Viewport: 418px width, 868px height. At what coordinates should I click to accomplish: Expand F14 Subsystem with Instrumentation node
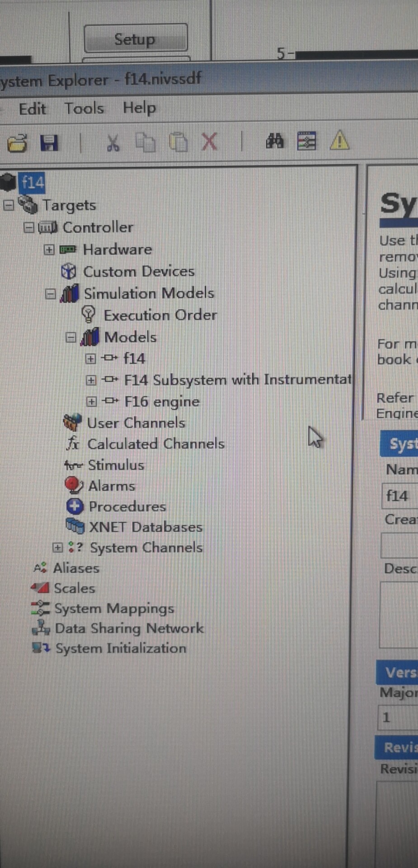(91, 380)
